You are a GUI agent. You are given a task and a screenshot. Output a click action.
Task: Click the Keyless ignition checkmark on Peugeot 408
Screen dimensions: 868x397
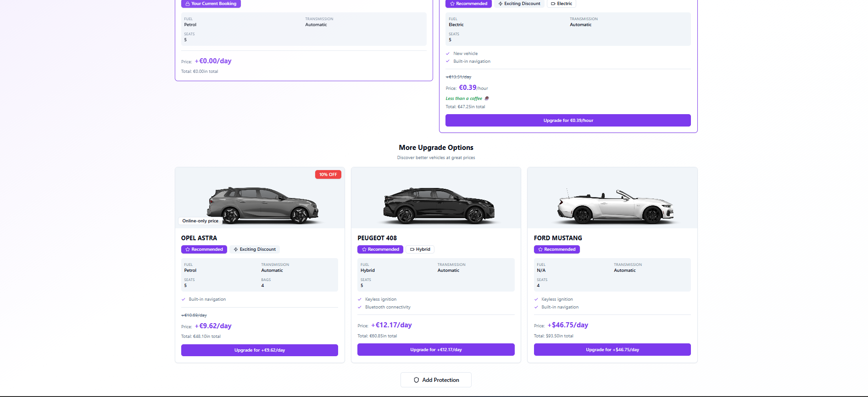coord(360,299)
